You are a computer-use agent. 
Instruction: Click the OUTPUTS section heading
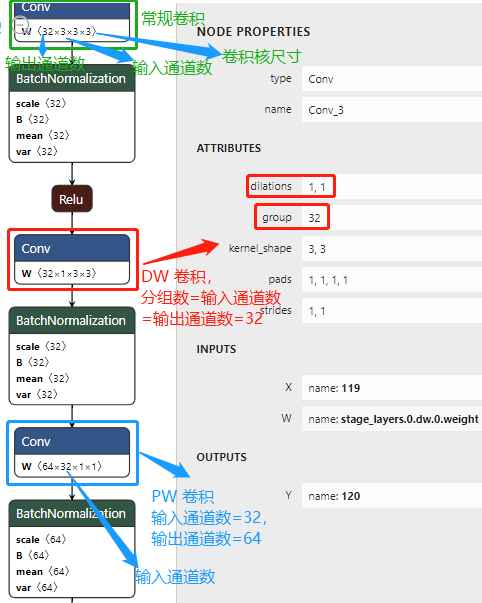point(222,457)
